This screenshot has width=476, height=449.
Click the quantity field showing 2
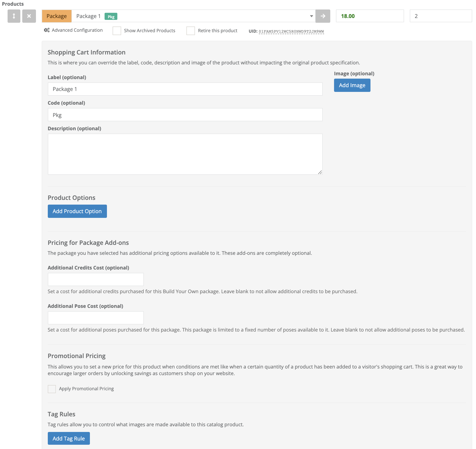click(441, 16)
